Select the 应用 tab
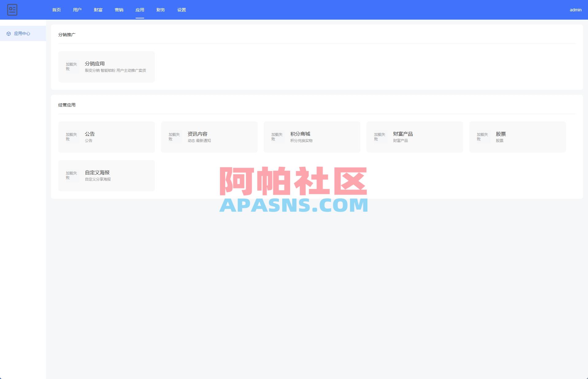588x379 pixels. point(140,10)
